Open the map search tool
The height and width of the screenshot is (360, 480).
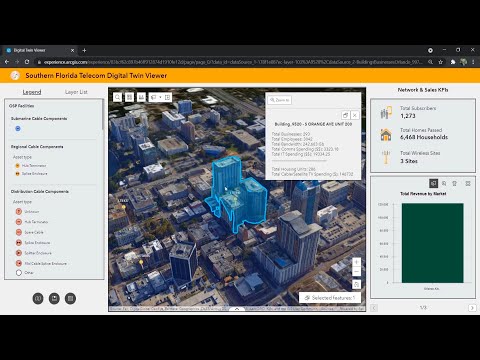tap(118, 97)
